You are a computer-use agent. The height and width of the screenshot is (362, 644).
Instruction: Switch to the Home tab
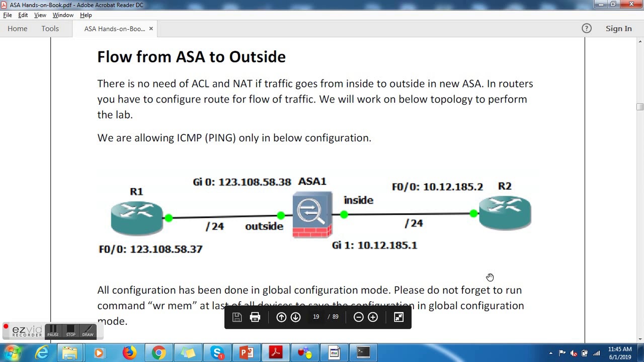18,29
